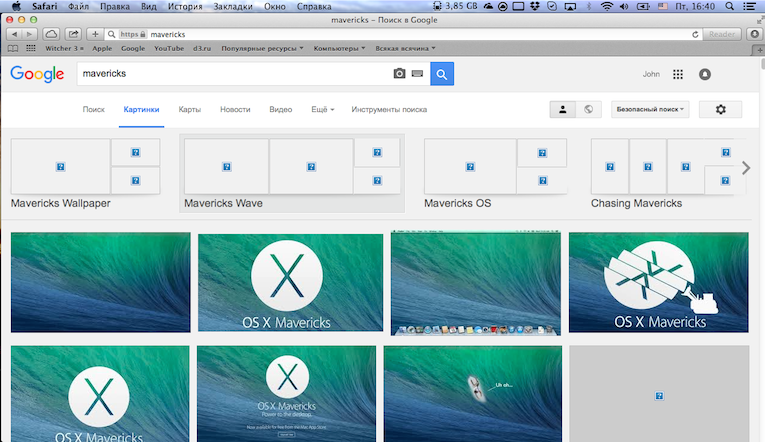The image size is (765, 442).
Task: Open the YouTube bookmark
Action: click(x=169, y=48)
